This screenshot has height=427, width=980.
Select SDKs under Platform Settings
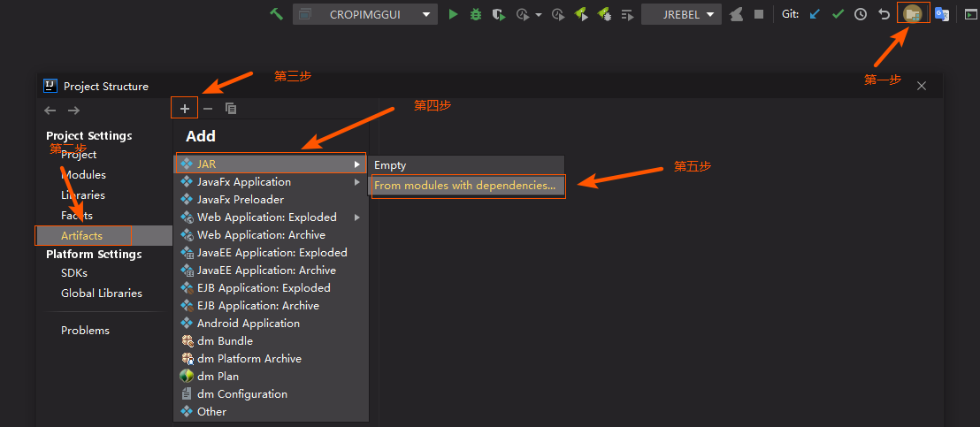pyautogui.click(x=74, y=273)
